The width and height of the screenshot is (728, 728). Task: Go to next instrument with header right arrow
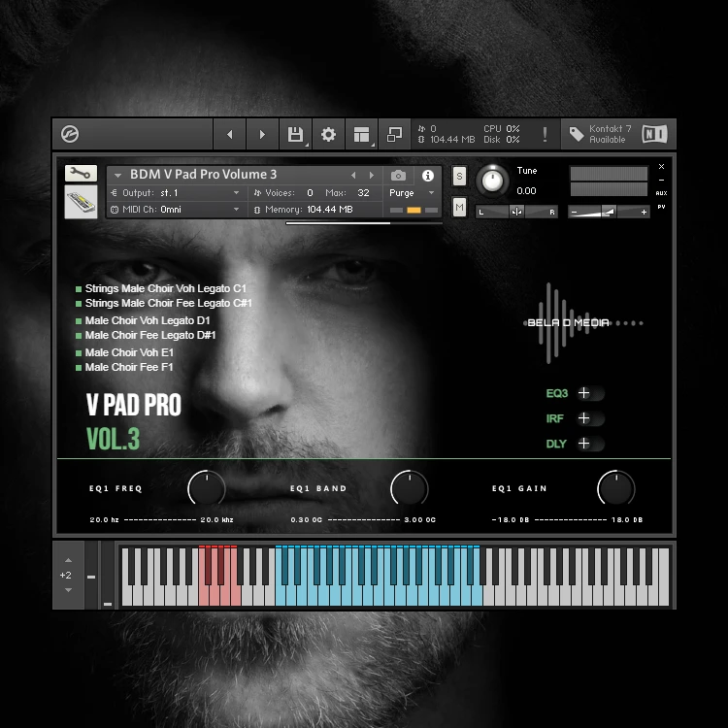click(262, 134)
